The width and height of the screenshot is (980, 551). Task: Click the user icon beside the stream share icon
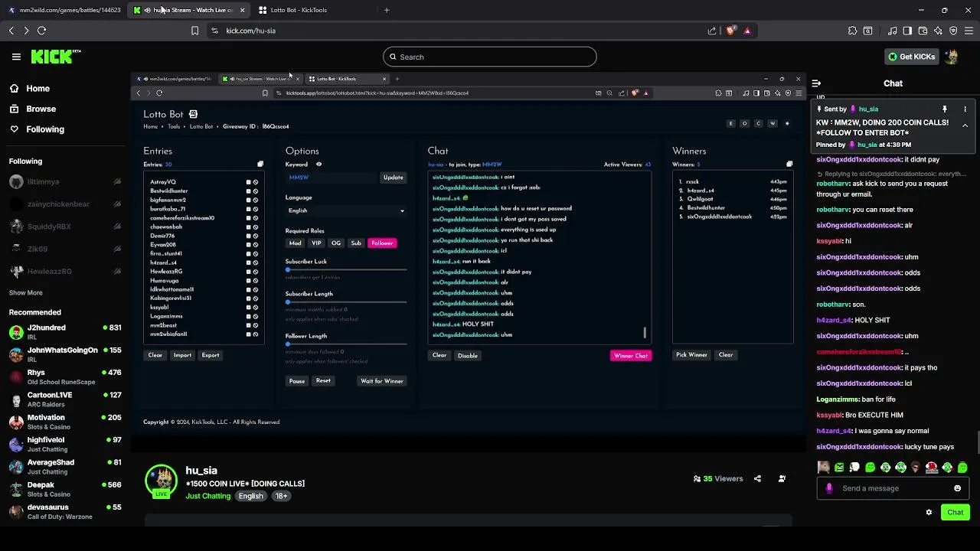[782, 479]
